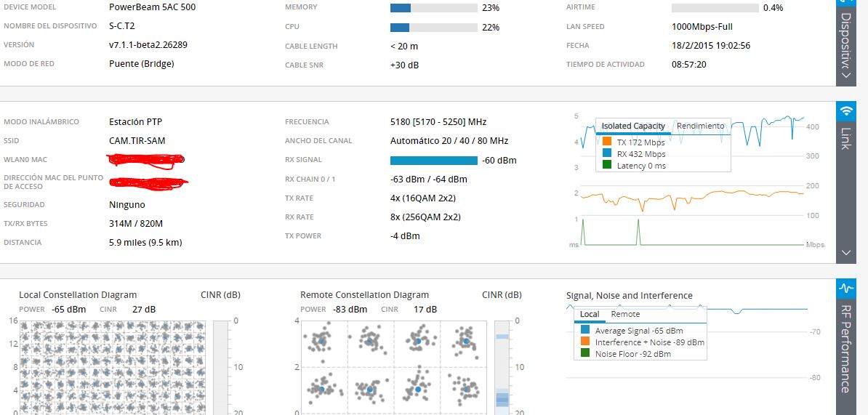Toggle the orange Interference + Noise swatch
Image resolution: width=868 pixels, height=415 pixels.
point(585,342)
